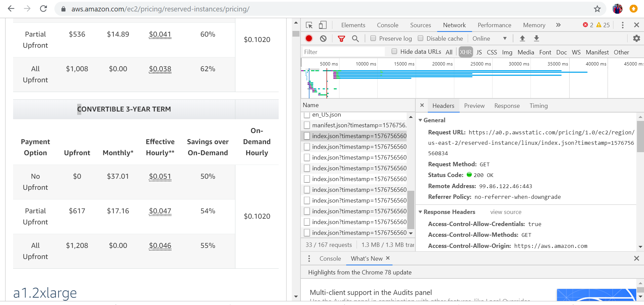Collapse the Response Headers section
The image size is (644, 305).
point(420,212)
